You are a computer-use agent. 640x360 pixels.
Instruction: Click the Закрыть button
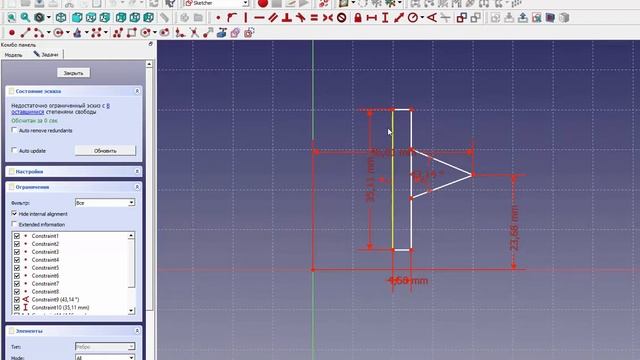[x=73, y=73]
